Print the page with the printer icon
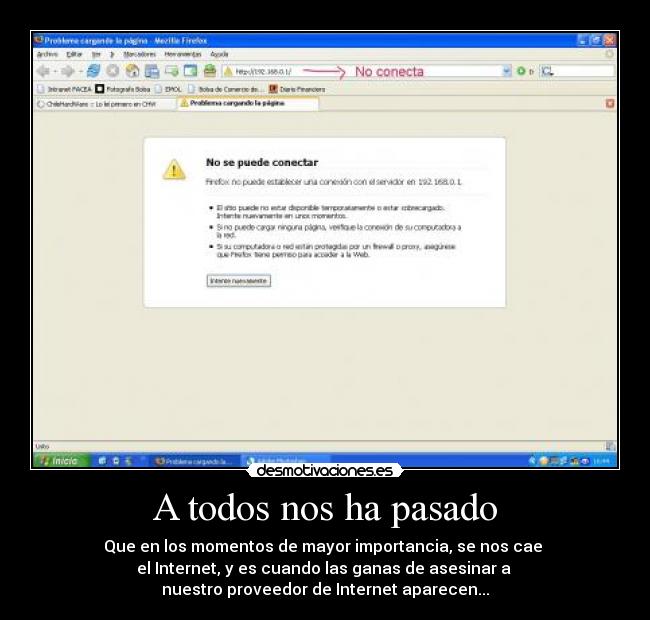 click(x=210, y=71)
